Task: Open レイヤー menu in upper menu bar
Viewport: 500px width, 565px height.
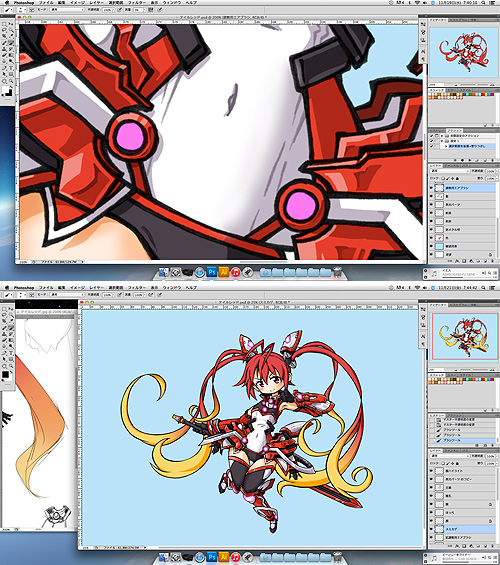Action: 96,3
